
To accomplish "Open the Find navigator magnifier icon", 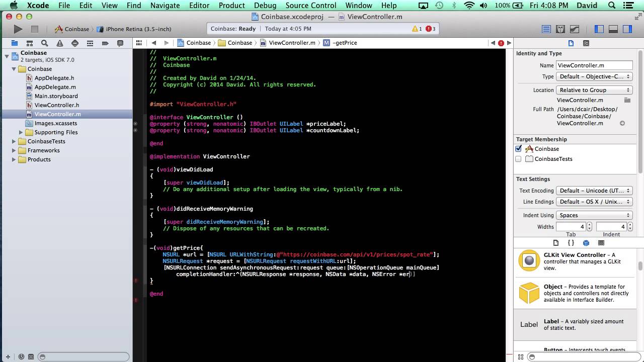I will coord(45,43).
